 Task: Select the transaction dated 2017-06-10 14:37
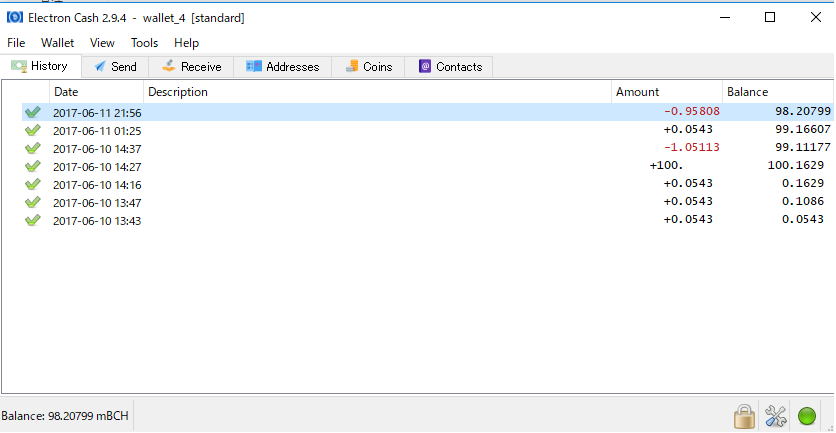coord(427,148)
